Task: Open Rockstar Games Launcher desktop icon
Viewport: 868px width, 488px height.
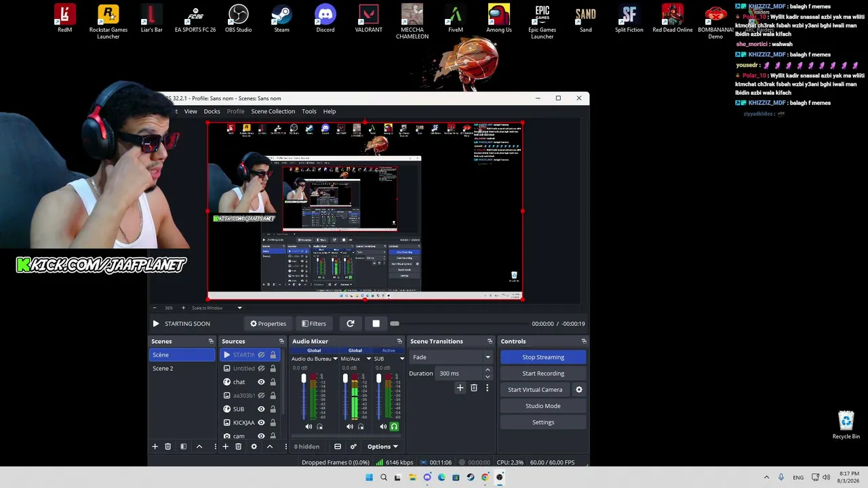Action: tap(108, 22)
